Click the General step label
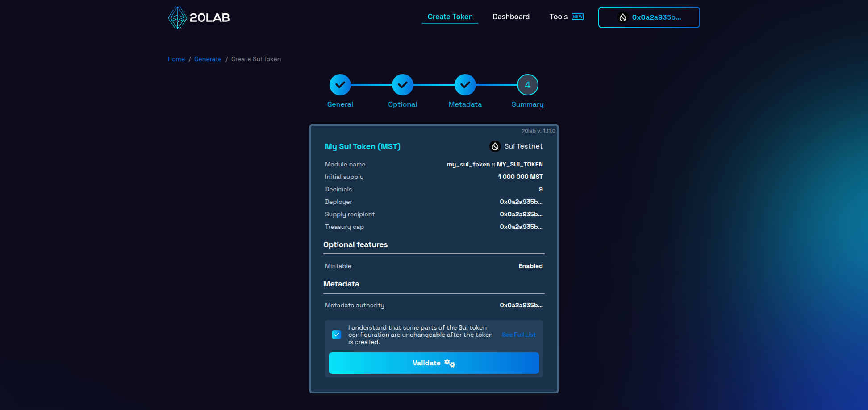The image size is (868, 410). [340, 104]
